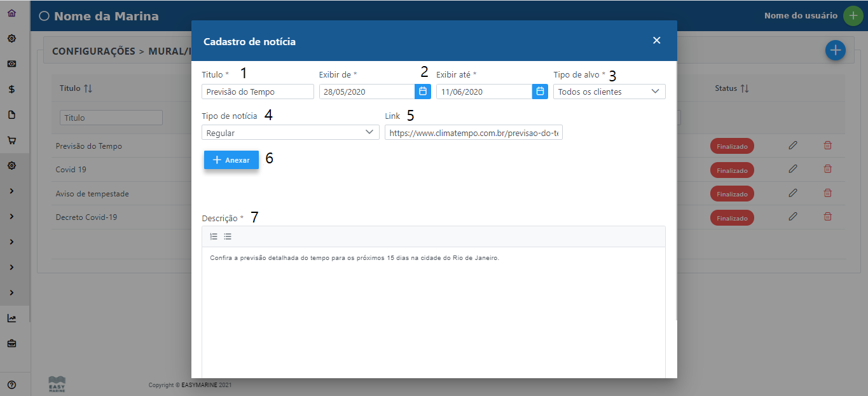868x396 pixels.
Task: Expand the Tipo de notícia dropdown
Action: click(290, 132)
